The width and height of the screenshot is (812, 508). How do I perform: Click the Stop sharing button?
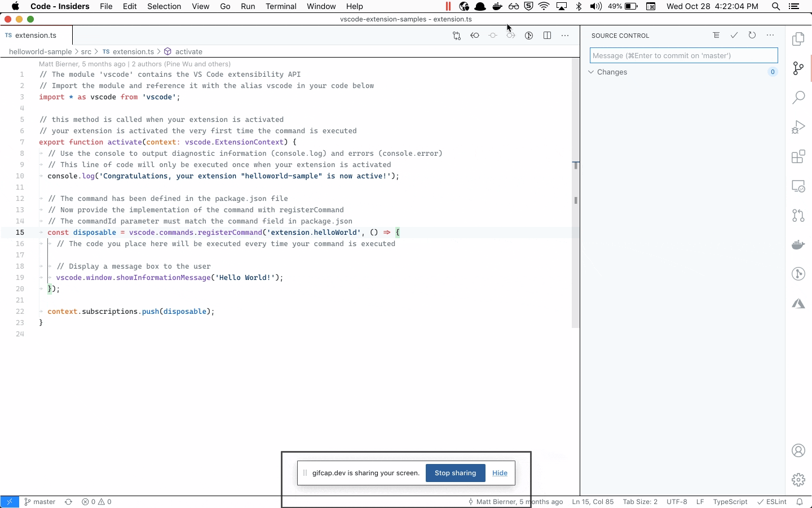[x=456, y=473]
